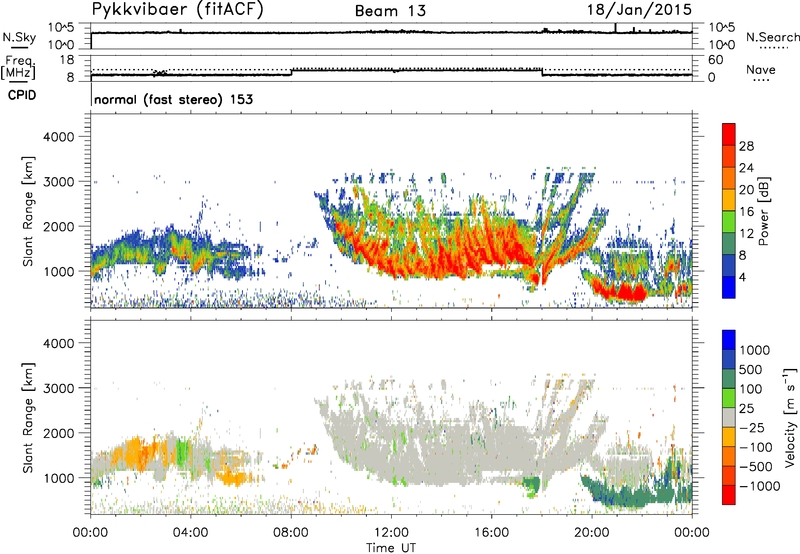Click the '28' power colorbar tick label

(x=746, y=146)
